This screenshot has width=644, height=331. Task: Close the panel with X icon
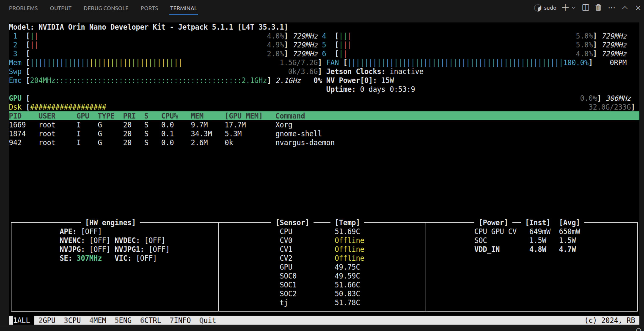click(638, 8)
